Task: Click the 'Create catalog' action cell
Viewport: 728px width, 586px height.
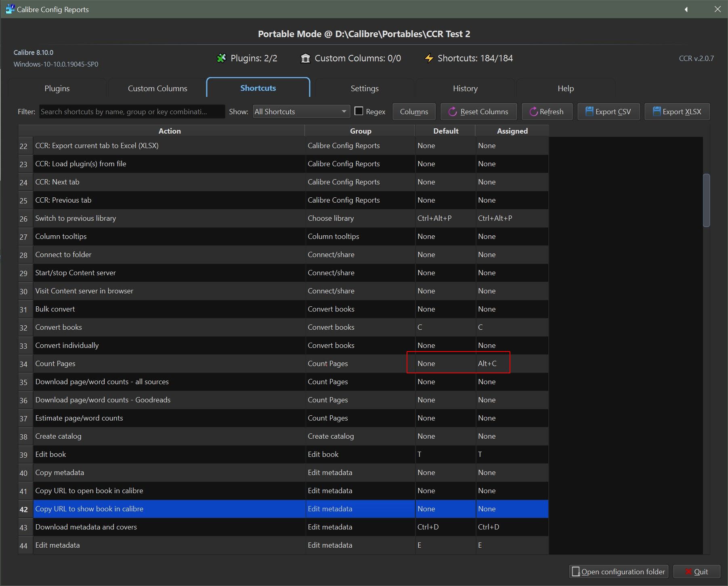Action: coord(170,436)
